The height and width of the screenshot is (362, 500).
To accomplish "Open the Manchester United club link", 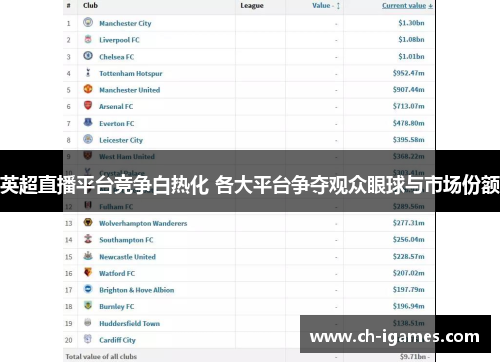I will [x=129, y=90].
